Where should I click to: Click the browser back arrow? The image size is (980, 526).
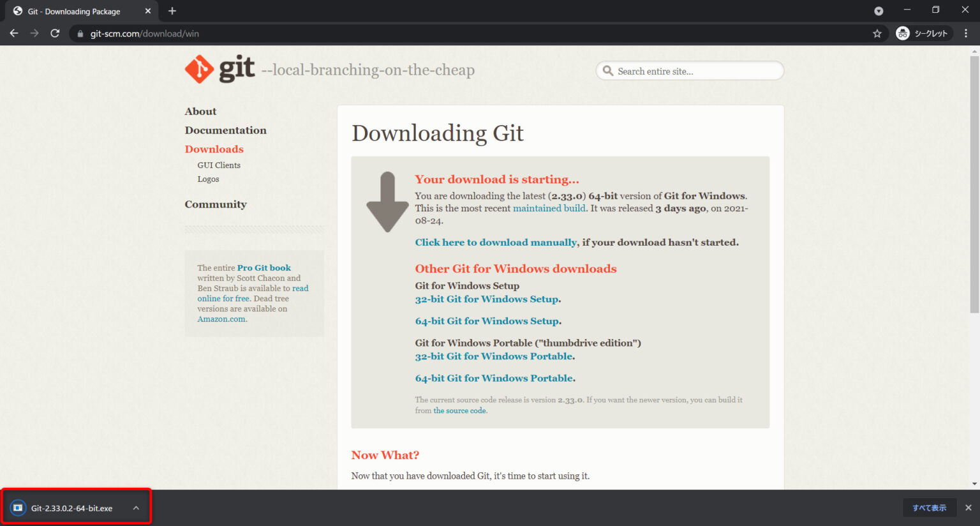pos(14,33)
